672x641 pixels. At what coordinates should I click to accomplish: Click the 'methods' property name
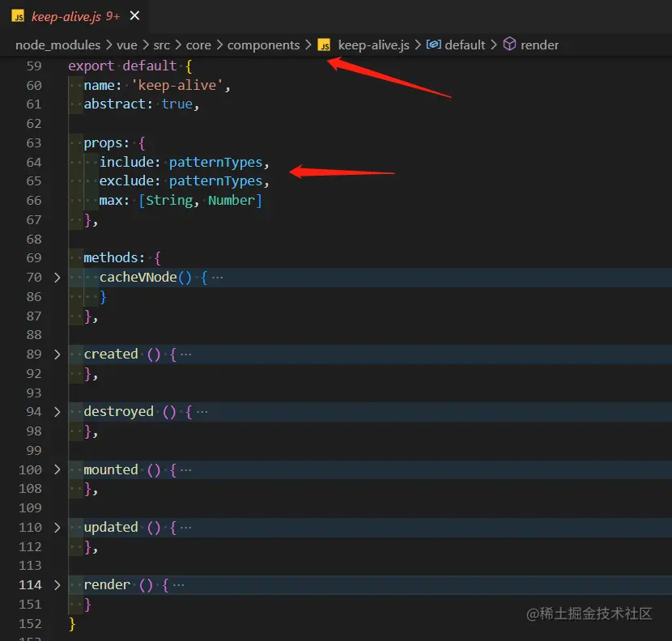pyautogui.click(x=111, y=258)
